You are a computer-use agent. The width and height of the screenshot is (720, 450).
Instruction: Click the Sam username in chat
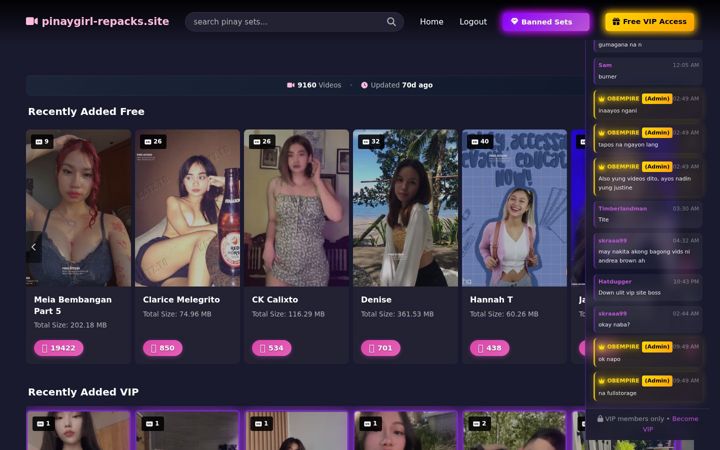605,65
